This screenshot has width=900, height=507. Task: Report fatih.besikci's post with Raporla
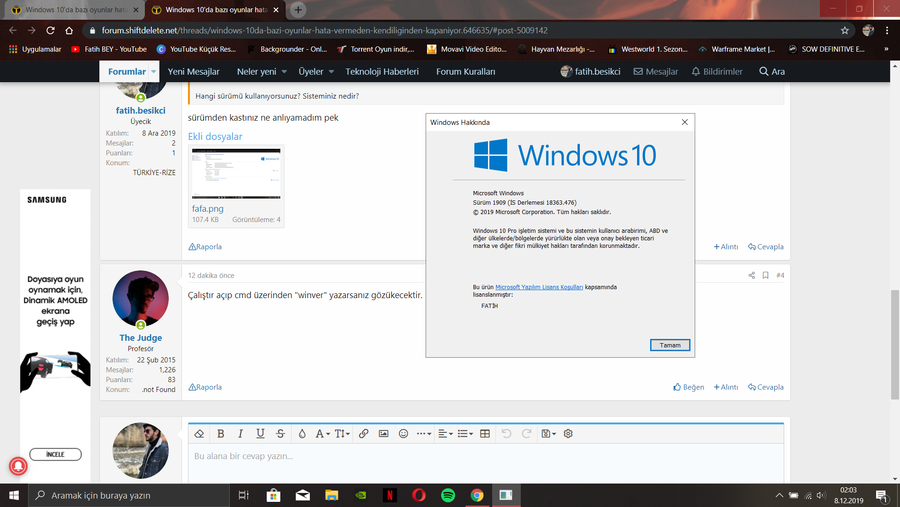(205, 247)
